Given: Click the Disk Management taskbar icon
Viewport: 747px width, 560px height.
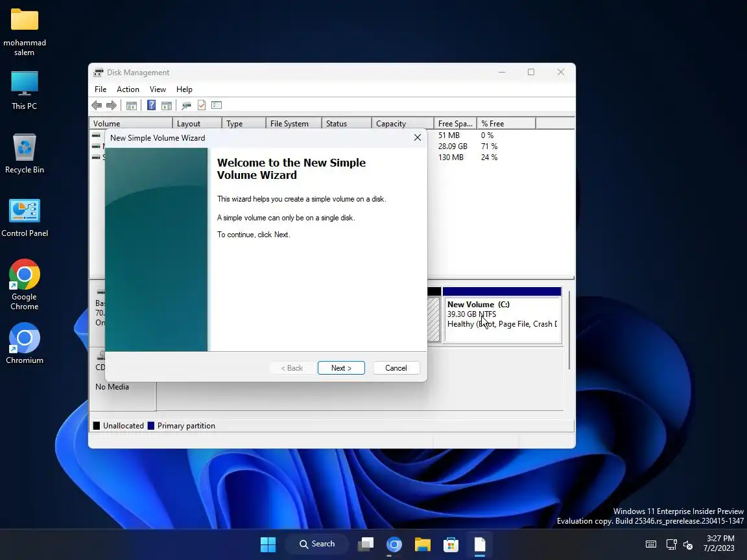Looking at the screenshot, I should (x=480, y=544).
